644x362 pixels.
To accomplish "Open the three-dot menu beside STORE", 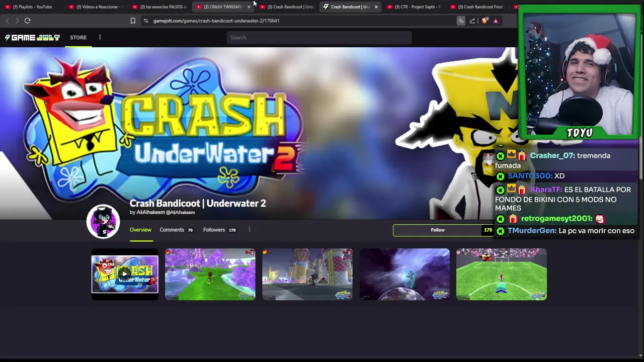I will pyautogui.click(x=100, y=37).
